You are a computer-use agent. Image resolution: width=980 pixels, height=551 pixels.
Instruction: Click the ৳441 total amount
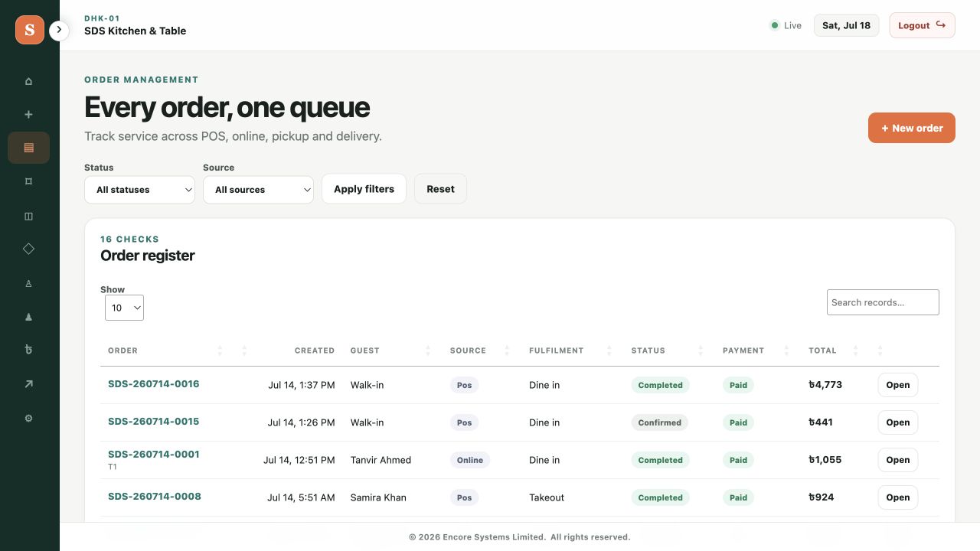(x=821, y=422)
